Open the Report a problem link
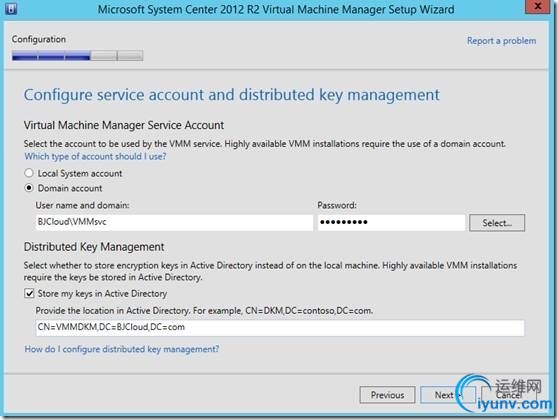The image size is (558, 420). [501, 41]
